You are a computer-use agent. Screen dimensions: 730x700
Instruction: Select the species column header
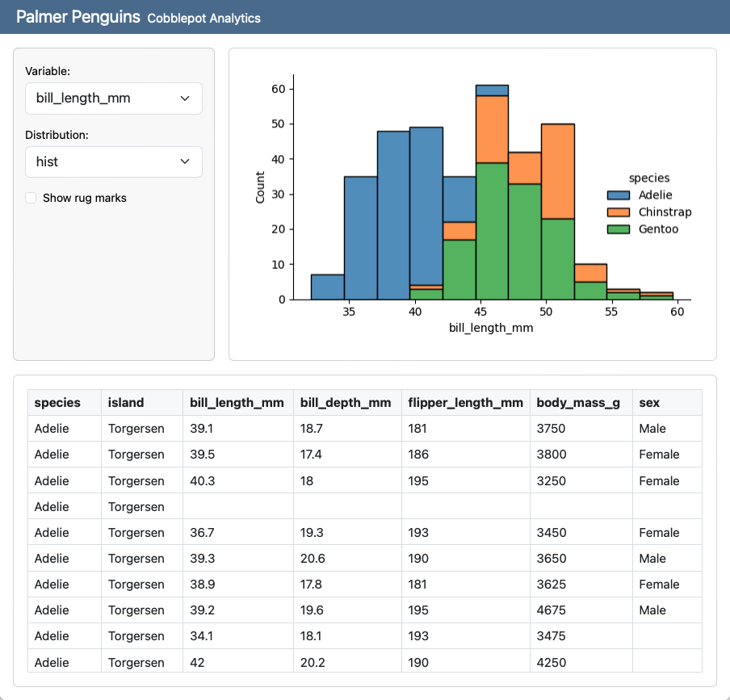pos(57,402)
